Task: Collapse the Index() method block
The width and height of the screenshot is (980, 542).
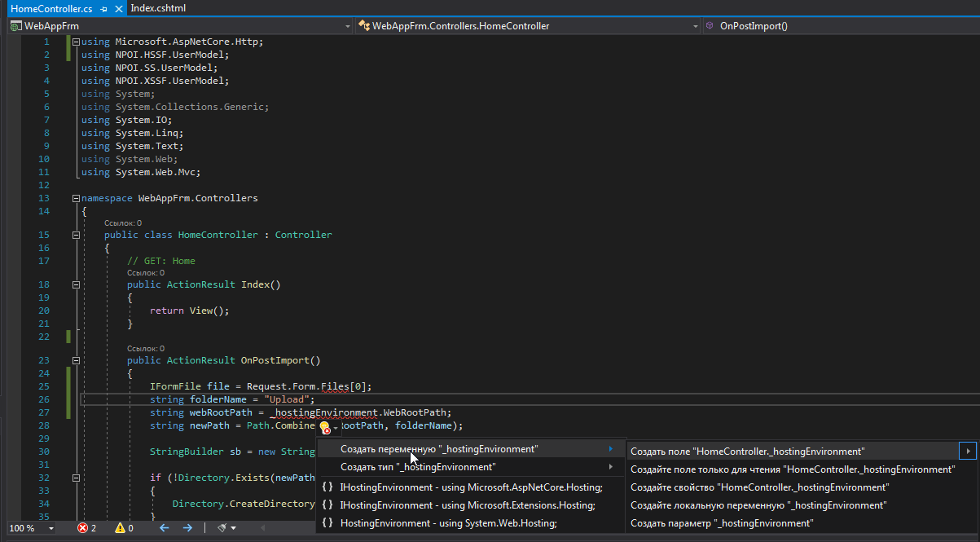Action: (76, 285)
